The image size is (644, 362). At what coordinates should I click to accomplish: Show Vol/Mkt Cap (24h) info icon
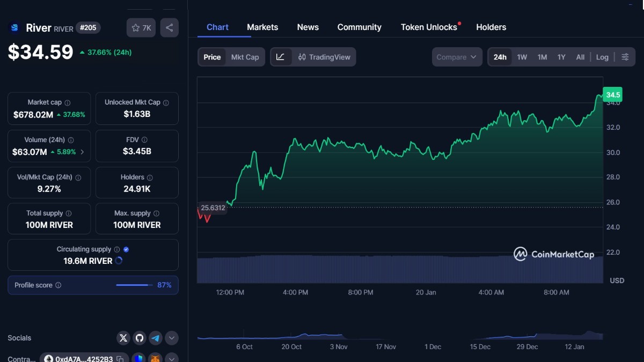(x=78, y=178)
